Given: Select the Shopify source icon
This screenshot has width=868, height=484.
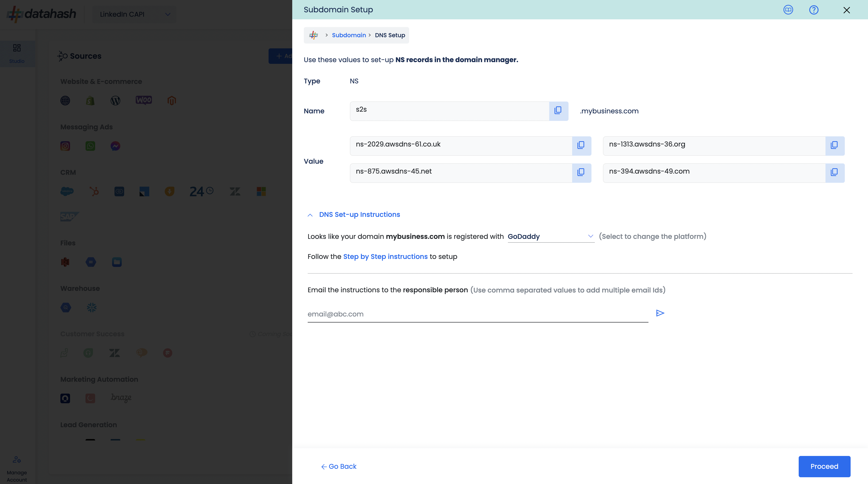Looking at the screenshot, I should coord(90,101).
